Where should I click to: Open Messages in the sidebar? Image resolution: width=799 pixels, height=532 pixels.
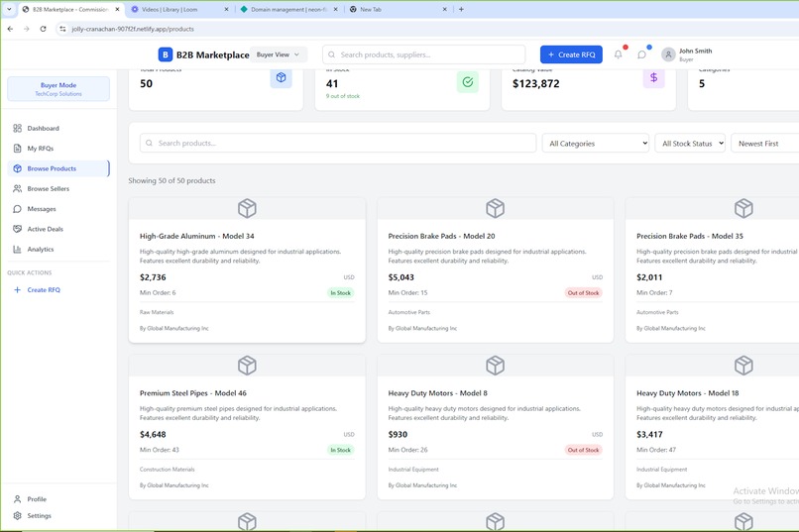pyautogui.click(x=58, y=209)
